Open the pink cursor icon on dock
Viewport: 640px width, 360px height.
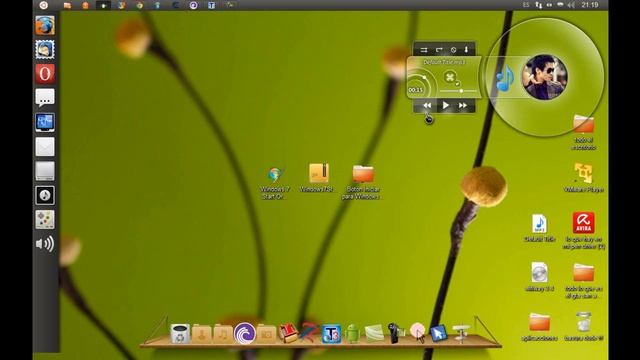point(418,332)
